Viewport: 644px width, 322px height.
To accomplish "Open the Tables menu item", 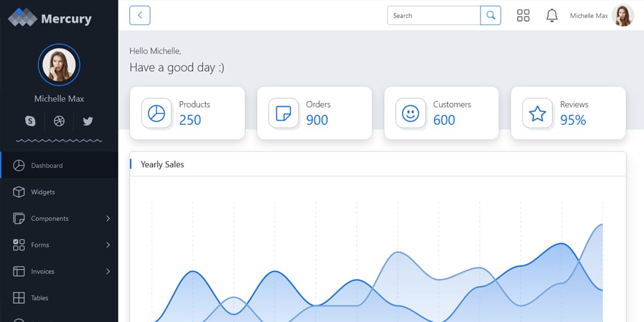I will [x=39, y=298].
